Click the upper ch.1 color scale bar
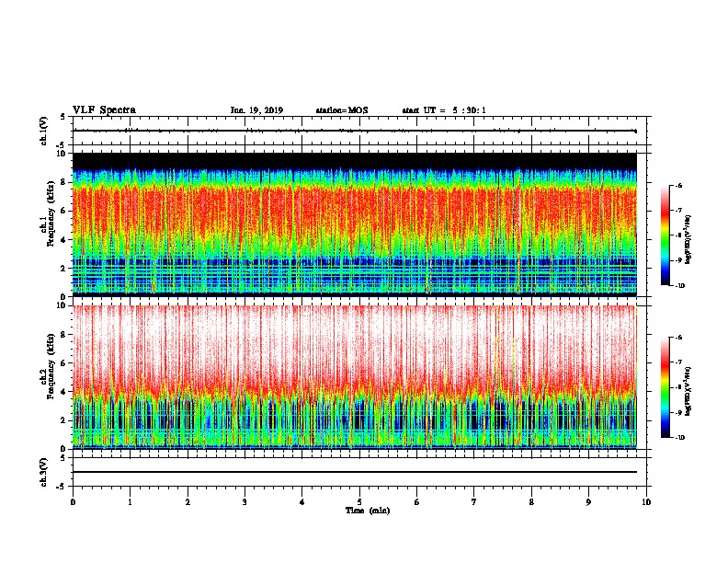Image resolution: width=728 pixels, height=563 pixels. (665, 236)
